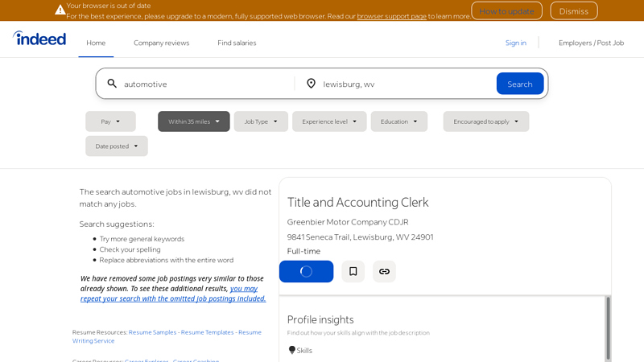Click the Skills lightbulb icon
The image size is (644, 362).
click(x=292, y=350)
